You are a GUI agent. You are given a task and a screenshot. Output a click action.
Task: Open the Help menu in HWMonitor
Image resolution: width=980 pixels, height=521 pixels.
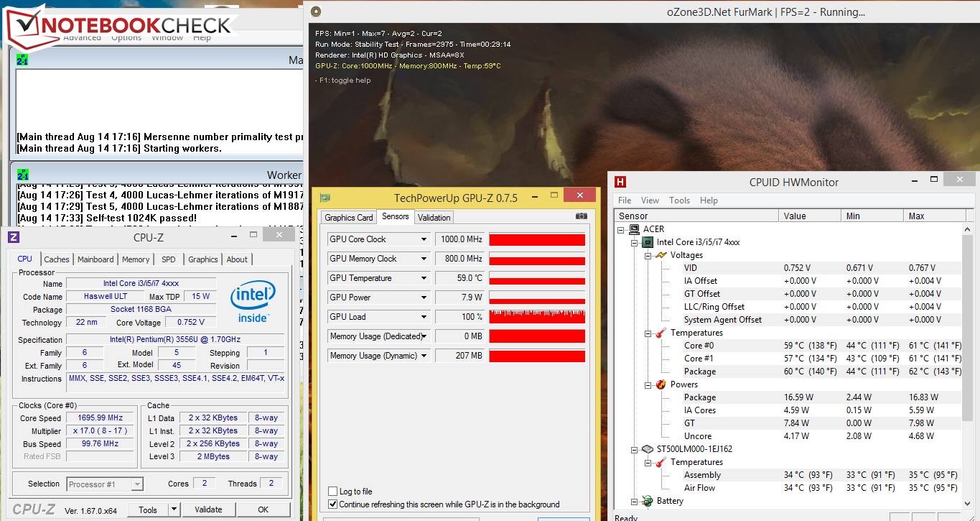point(709,200)
